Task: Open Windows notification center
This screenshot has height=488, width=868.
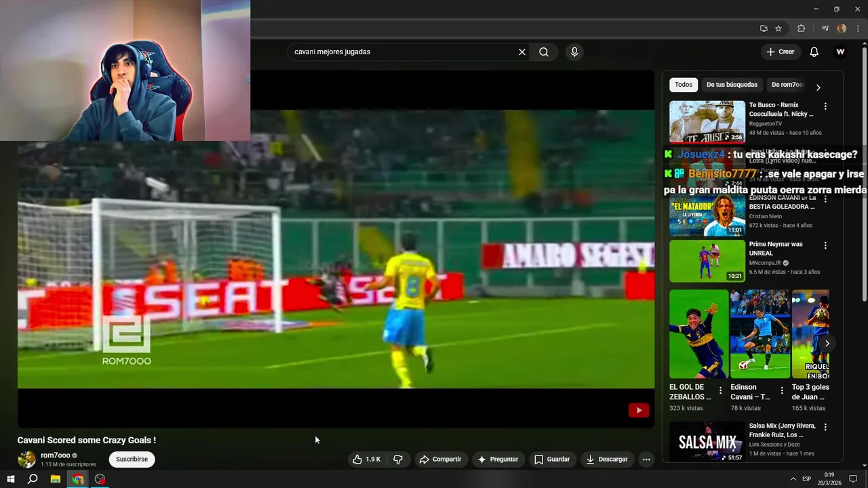Action: coord(854,479)
